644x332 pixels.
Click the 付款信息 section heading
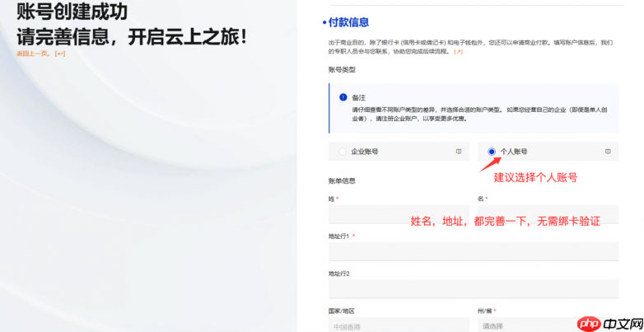point(348,22)
